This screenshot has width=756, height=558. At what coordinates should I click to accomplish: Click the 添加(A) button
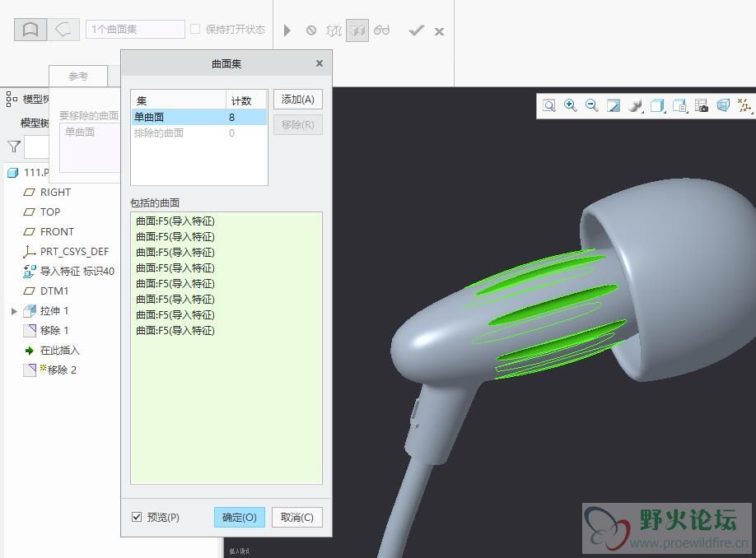click(297, 100)
